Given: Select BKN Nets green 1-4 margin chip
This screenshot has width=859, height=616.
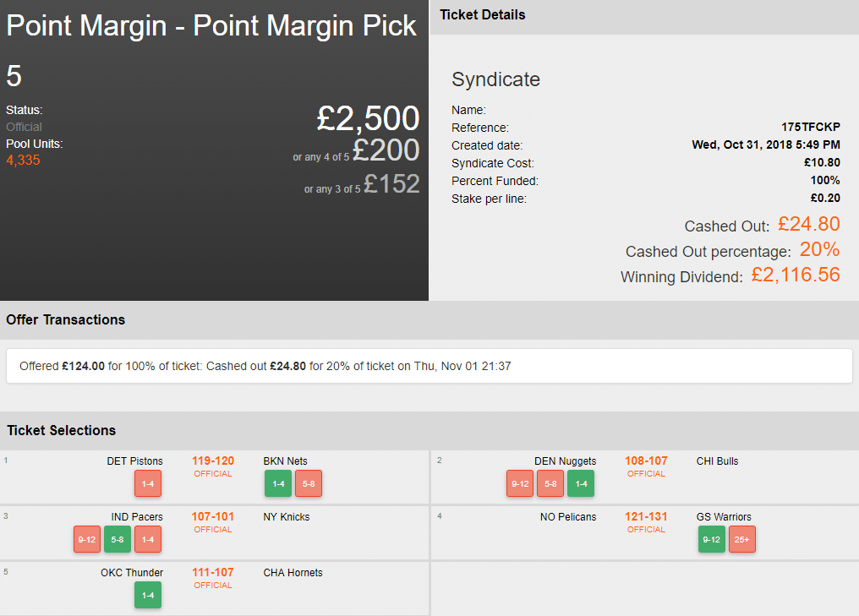Looking at the screenshot, I should 278,483.
